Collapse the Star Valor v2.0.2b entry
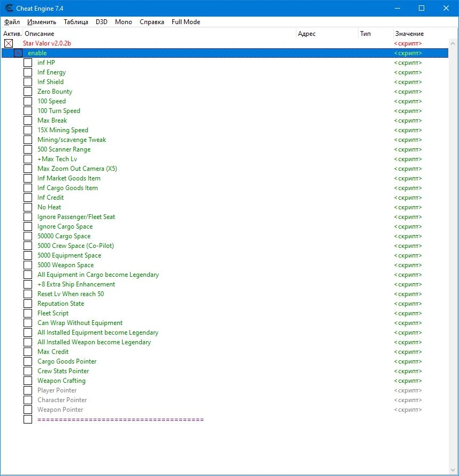459x476 pixels. click(x=9, y=43)
